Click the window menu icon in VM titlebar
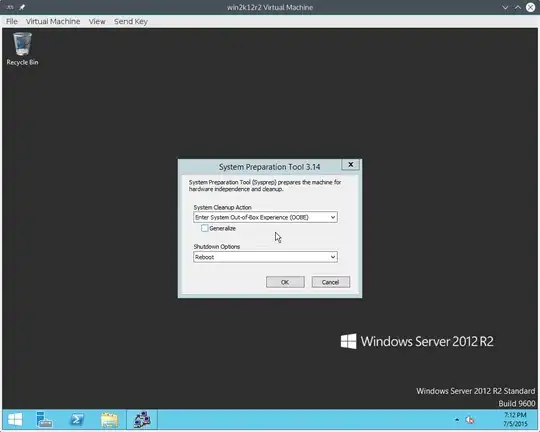This screenshot has width=540, height=432. tap(10, 7)
